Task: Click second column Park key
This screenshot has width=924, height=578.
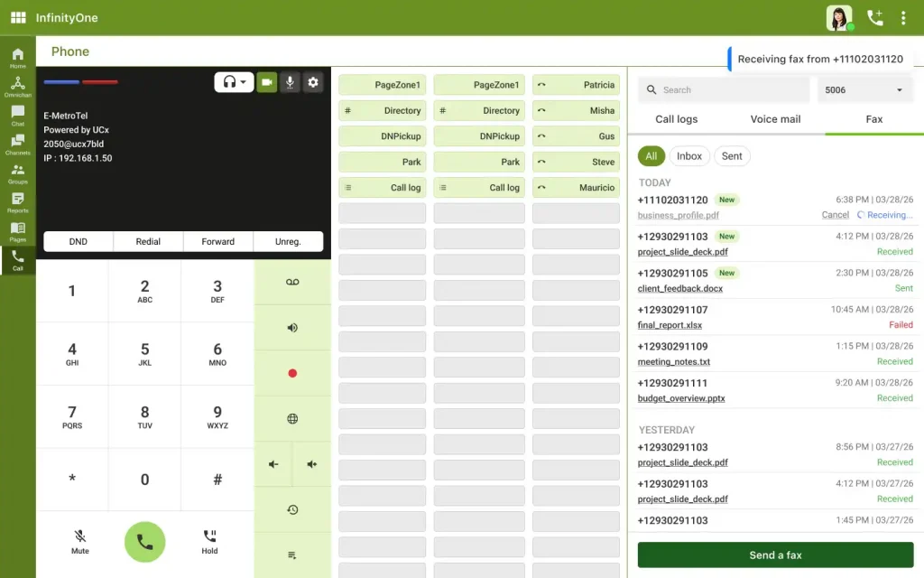Action: point(479,162)
